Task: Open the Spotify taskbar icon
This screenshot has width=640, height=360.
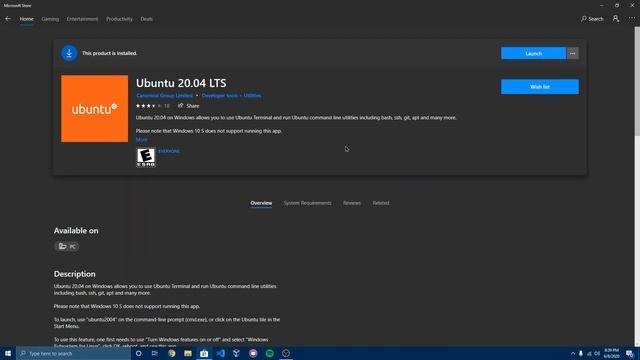Action: [x=269, y=353]
